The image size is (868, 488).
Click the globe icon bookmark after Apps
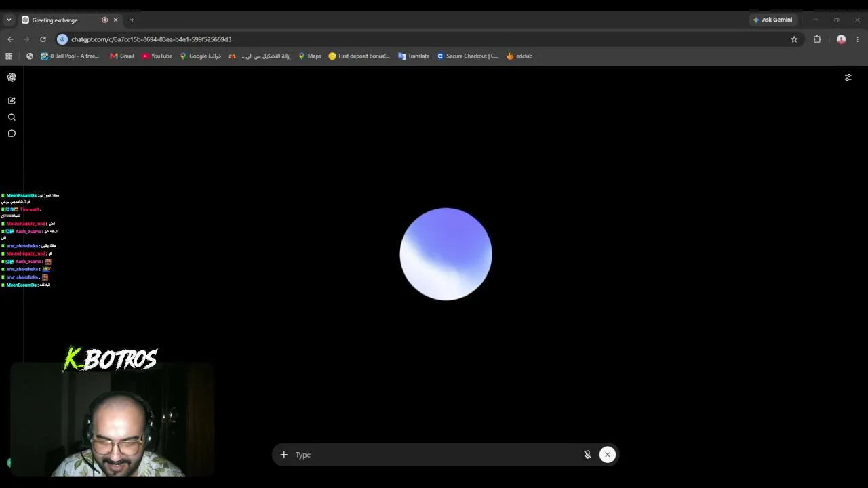point(30,56)
